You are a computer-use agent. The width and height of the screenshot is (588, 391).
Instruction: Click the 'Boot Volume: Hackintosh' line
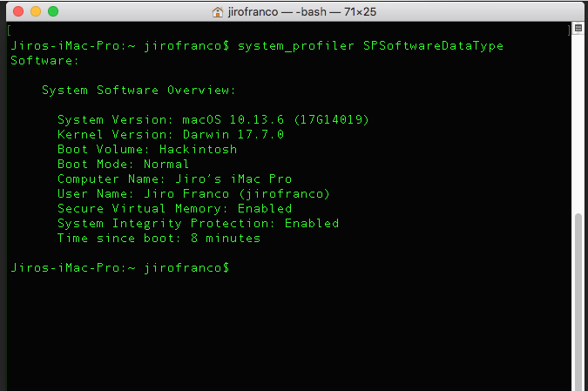[147, 149]
